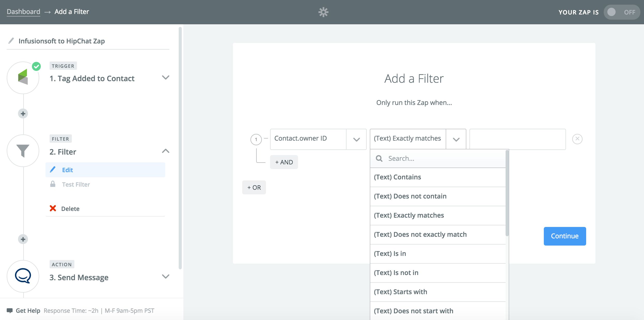644x320 pixels.
Task: Expand the Tag Added to Contact step
Action: point(166,78)
